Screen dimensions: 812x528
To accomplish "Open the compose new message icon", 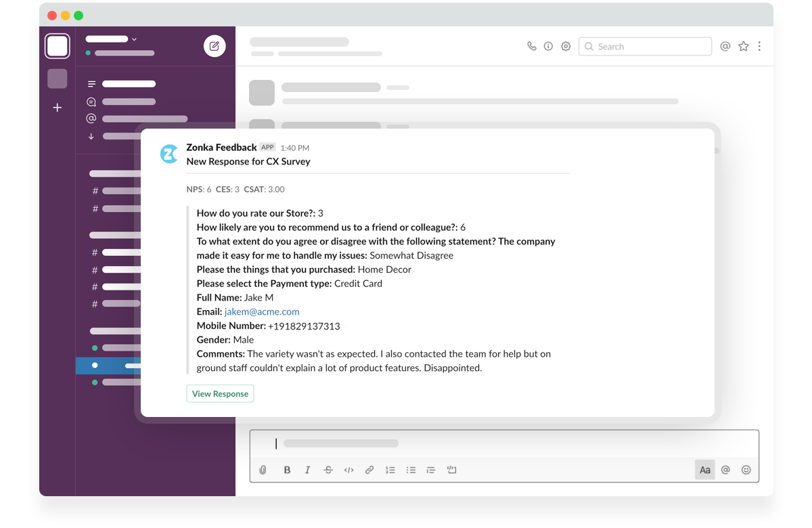I will (x=215, y=46).
